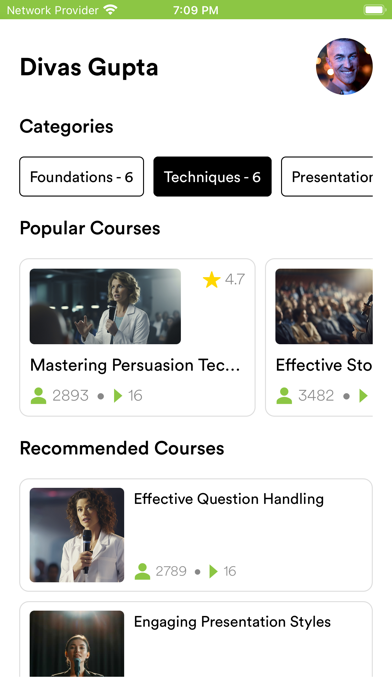Image resolution: width=392 pixels, height=696 pixels.
Task: Open Effective Sto course card title
Action: click(x=324, y=365)
